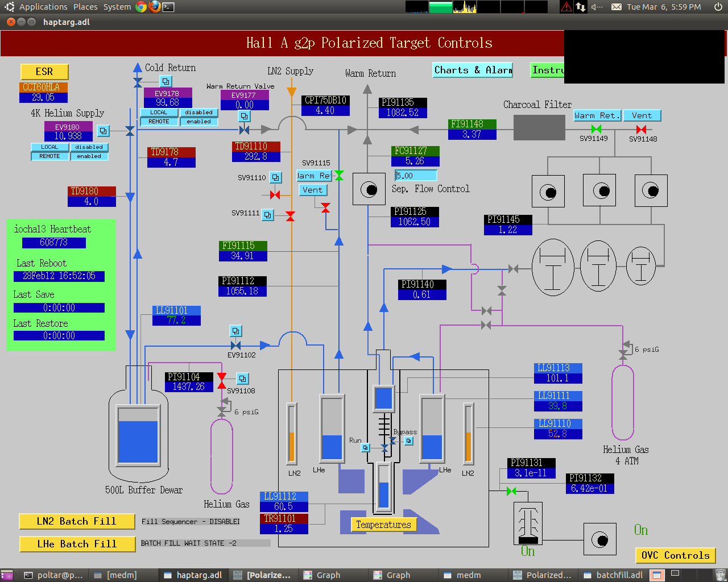The height and width of the screenshot is (582, 728).
Task: Click the separator pump symbol near FC91127
Action: [369, 189]
